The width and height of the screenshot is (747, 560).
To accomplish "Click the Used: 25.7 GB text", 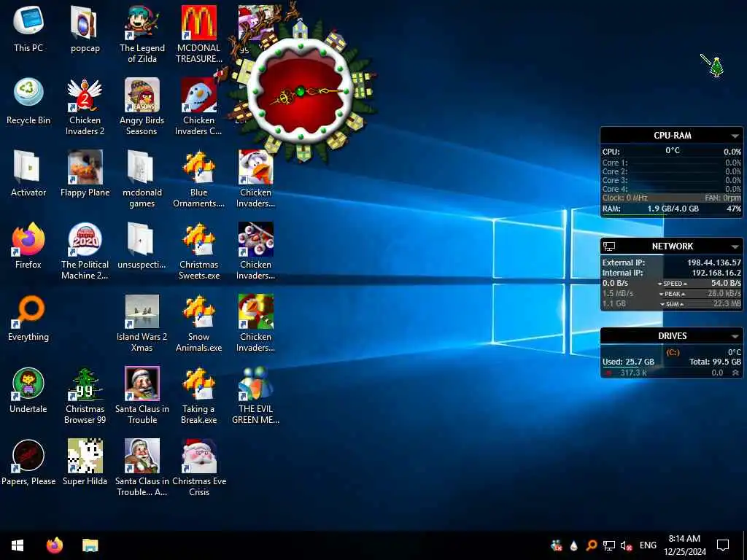I will click(628, 362).
